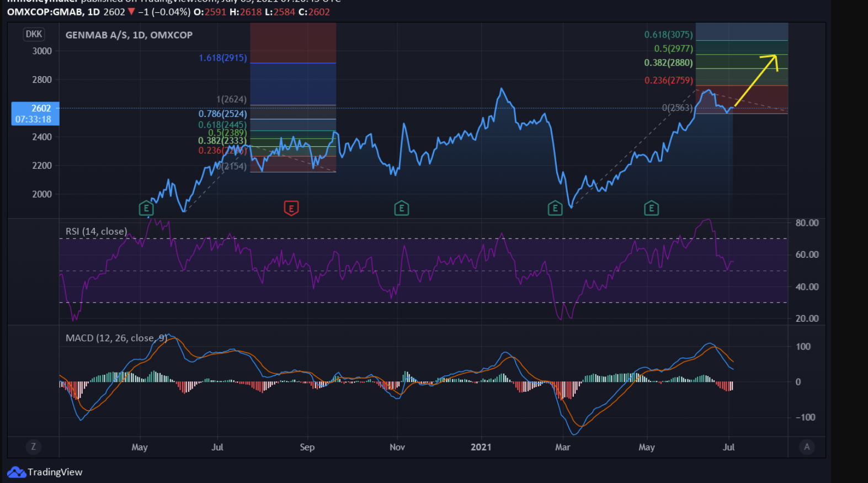Toggle auto scale with the A button

tap(807, 447)
